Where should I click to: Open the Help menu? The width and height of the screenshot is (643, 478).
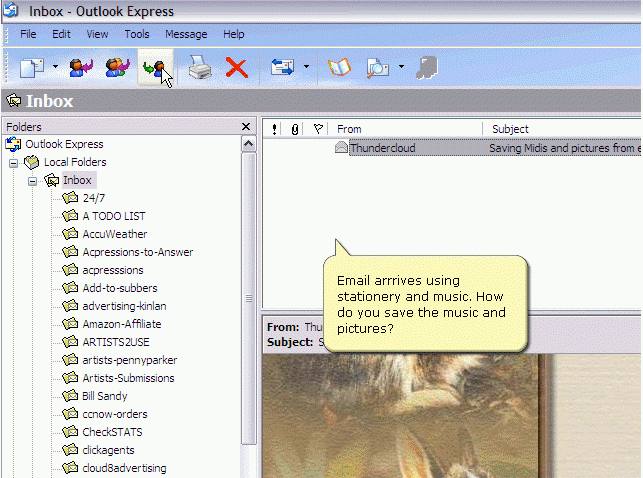(x=234, y=34)
